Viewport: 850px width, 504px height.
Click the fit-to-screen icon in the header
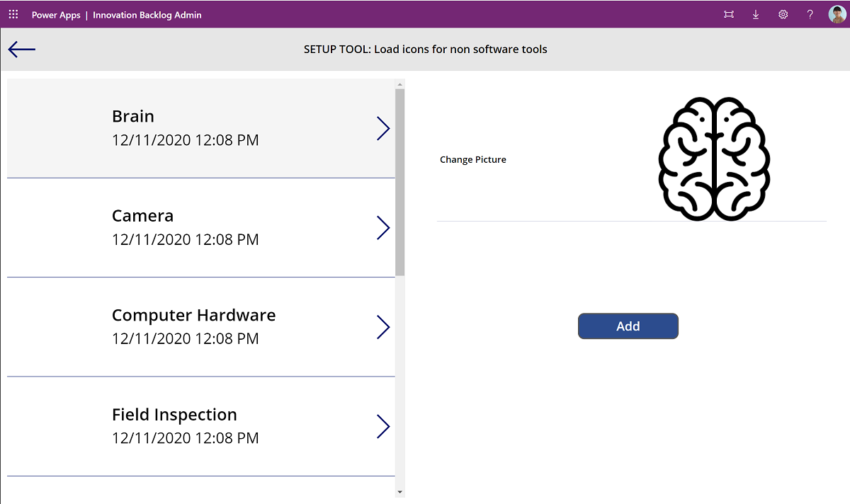728,14
